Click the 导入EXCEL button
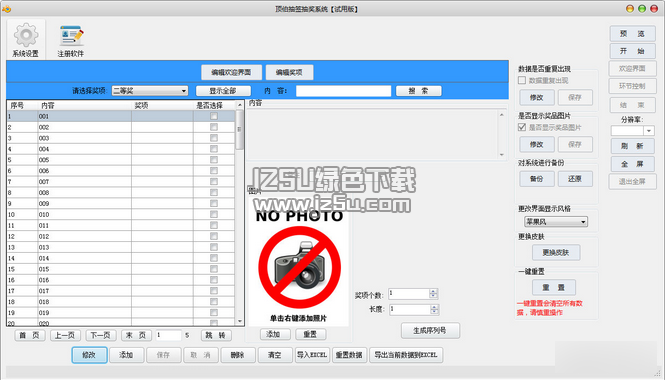Image resolution: width=665 pixels, height=380 pixels. (312, 355)
